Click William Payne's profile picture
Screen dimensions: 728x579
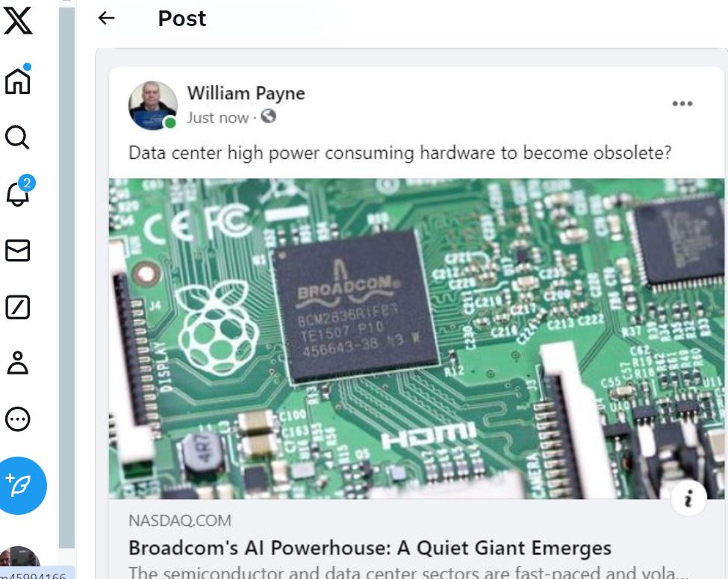tap(153, 106)
